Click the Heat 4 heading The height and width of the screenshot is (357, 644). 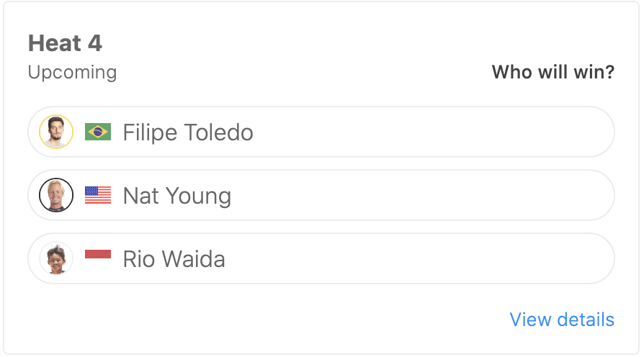65,43
